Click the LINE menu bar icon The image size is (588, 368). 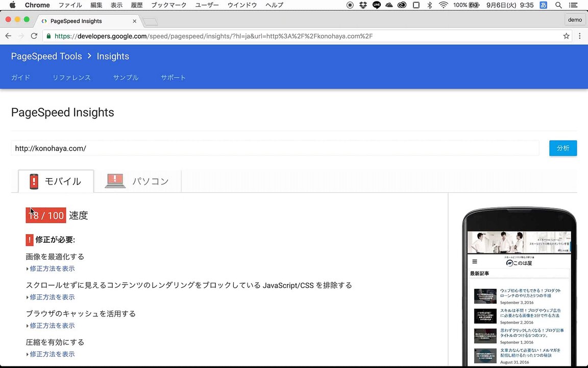(x=377, y=5)
